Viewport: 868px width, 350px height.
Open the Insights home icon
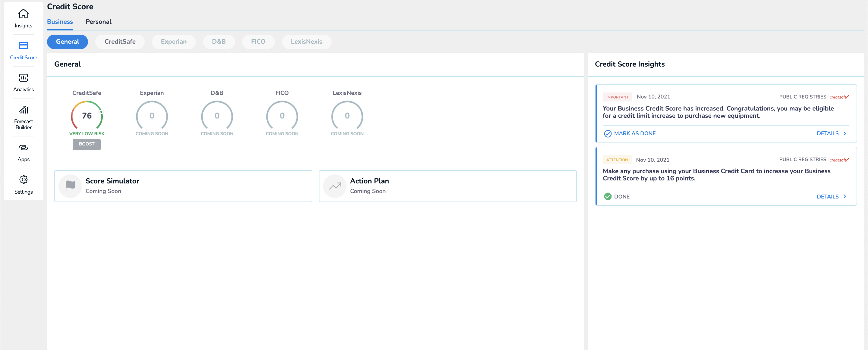click(x=23, y=14)
